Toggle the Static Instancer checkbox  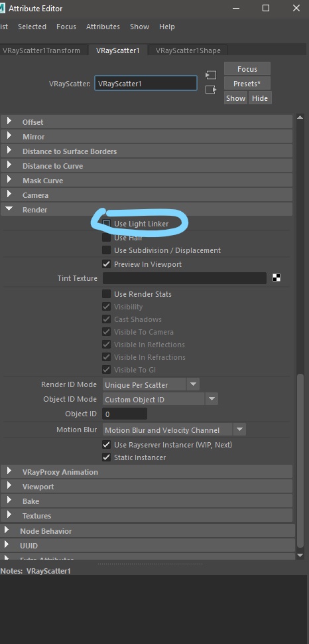[x=106, y=457]
